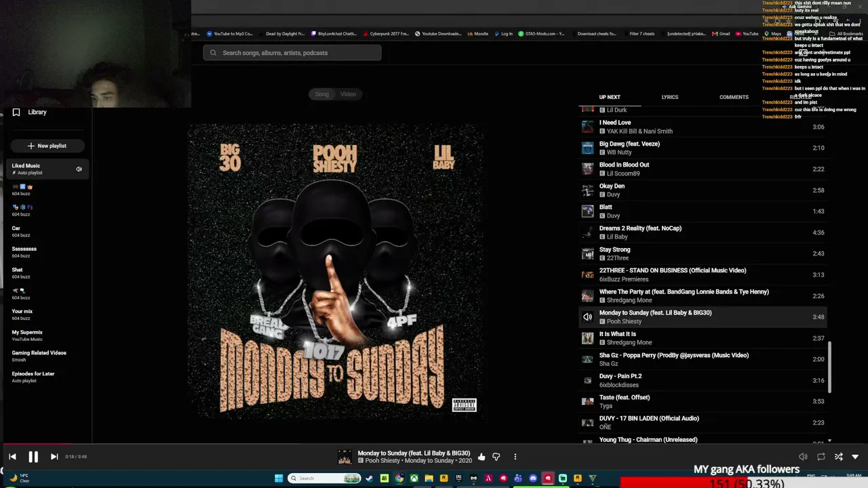Play Okay Den from queue
The height and width of the screenshot is (488, 868).
[703, 190]
